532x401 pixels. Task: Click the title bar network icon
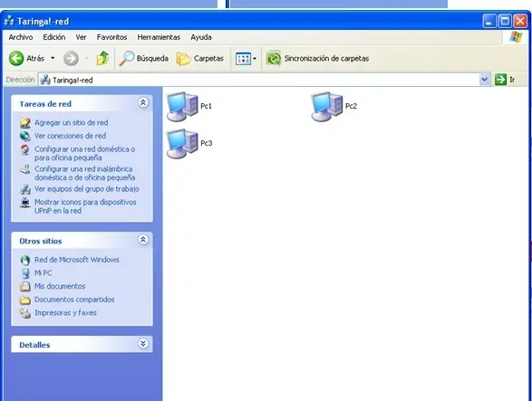click(x=9, y=21)
